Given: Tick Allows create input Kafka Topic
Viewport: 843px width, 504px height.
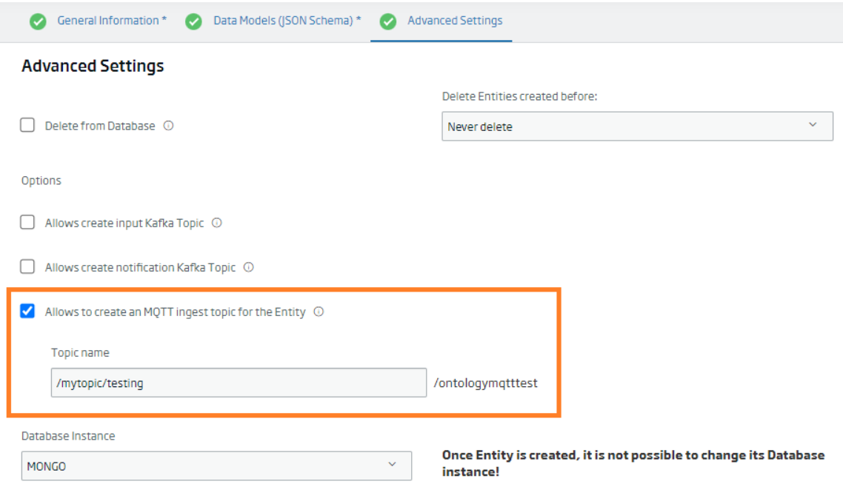Looking at the screenshot, I should 27,223.
